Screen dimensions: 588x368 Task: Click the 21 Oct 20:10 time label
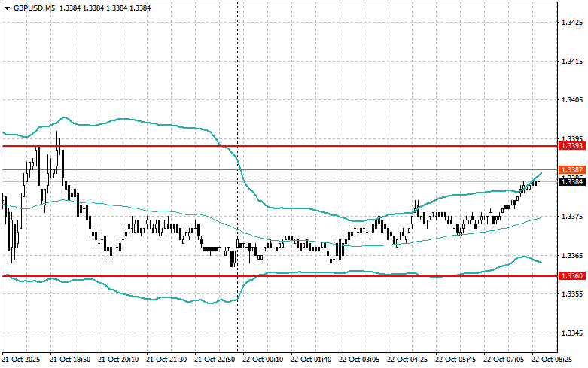click(x=118, y=360)
